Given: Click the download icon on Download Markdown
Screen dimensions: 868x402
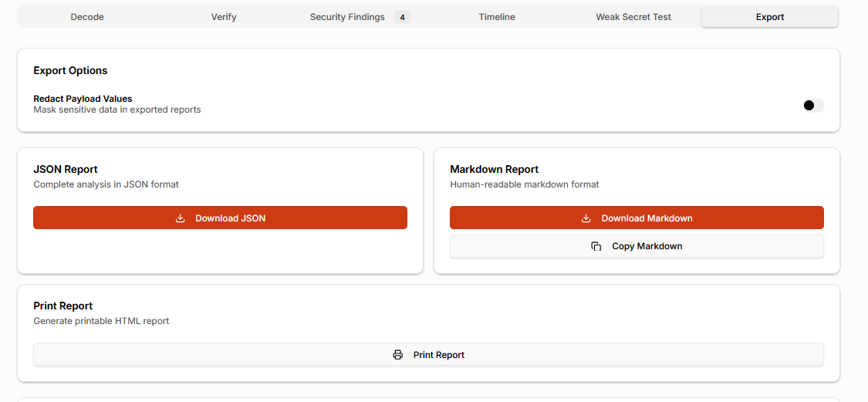Looking at the screenshot, I should point(586,218).
